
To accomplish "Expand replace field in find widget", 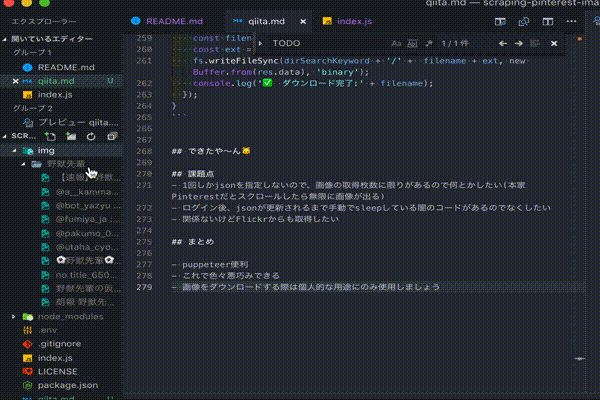I will point(261,44).
